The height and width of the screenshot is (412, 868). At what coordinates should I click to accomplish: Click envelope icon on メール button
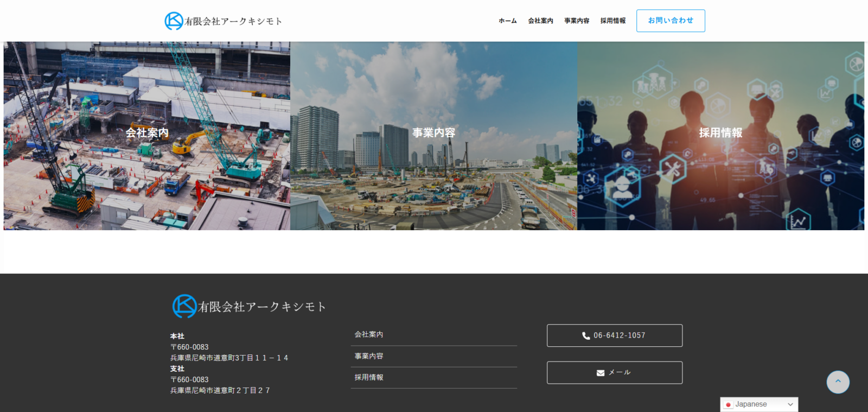click(x=601, y=373)
